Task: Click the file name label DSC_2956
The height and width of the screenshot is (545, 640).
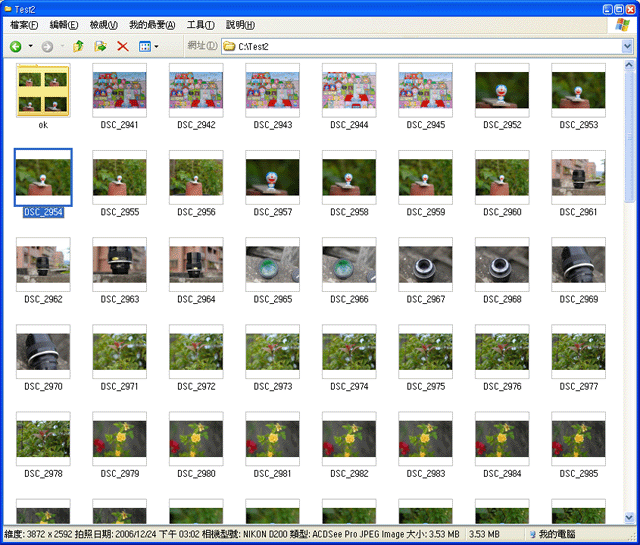Action: pyautogui.click(x=196, y=212)
